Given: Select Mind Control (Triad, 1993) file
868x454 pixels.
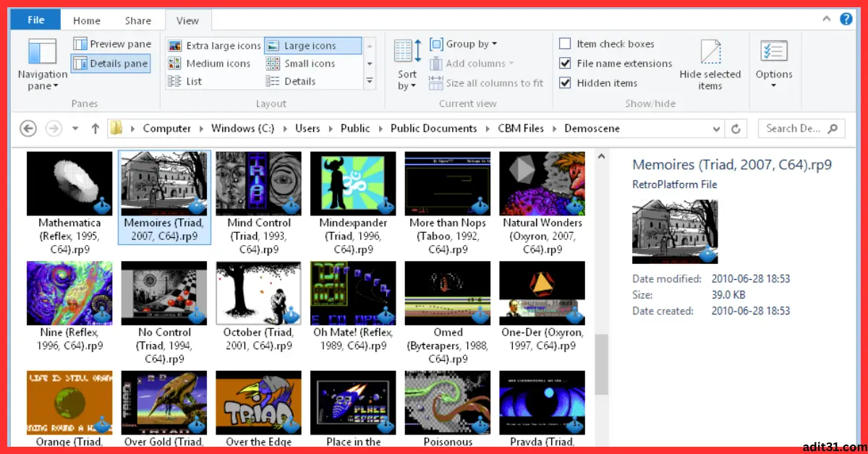Looking at the screenshot, I should coord(259,204).
